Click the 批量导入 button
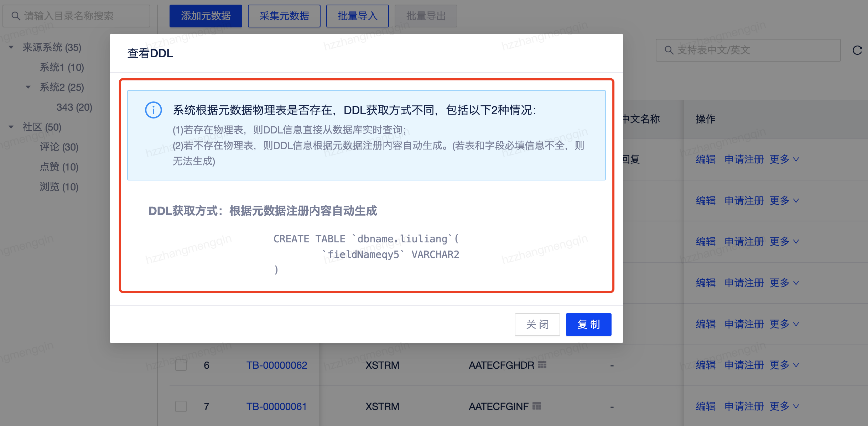Image resolution: width=868 pixels, height=426 pixels. click(358, 16)
